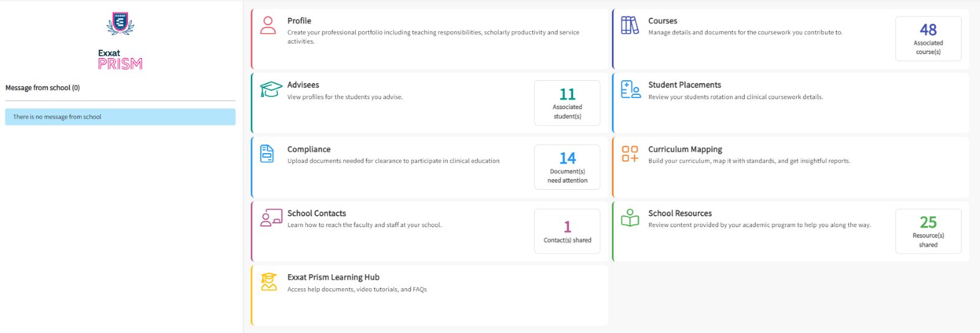Click the Exxat Prism Learning Hub icon
The image size is (980, 333).
click(x=269, y=282)
